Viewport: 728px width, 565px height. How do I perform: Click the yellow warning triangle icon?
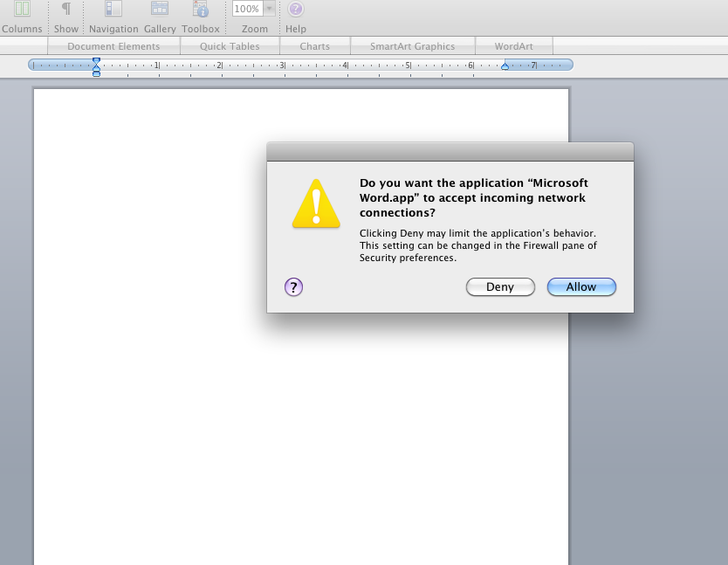coord(316,203)
